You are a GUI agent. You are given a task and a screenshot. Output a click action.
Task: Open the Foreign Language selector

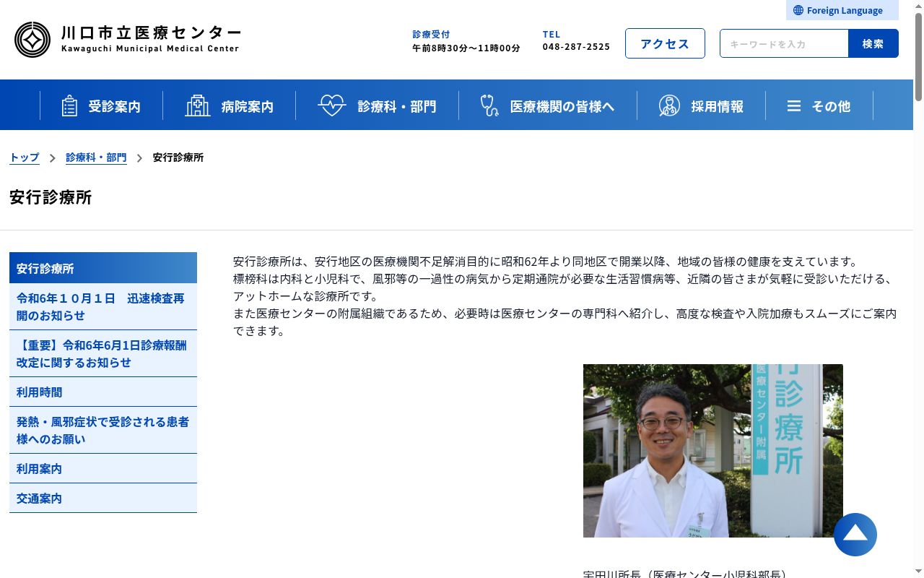[842, 10]
